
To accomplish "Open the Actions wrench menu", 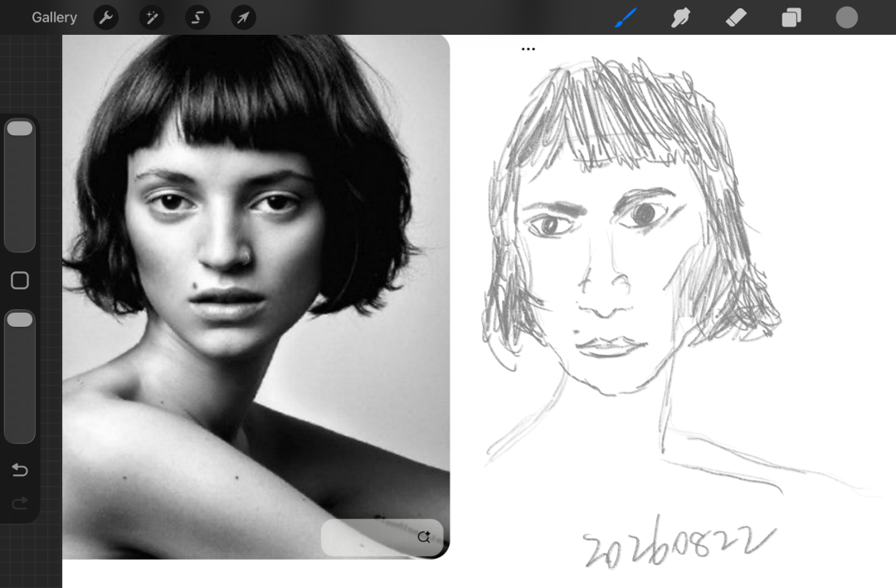I will click(x=105, y=17).
